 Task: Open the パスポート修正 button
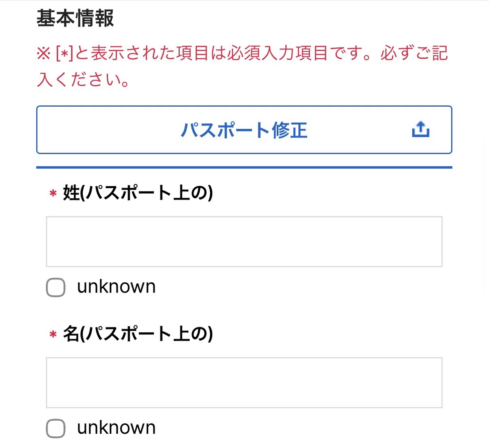[x=244, y=130]
